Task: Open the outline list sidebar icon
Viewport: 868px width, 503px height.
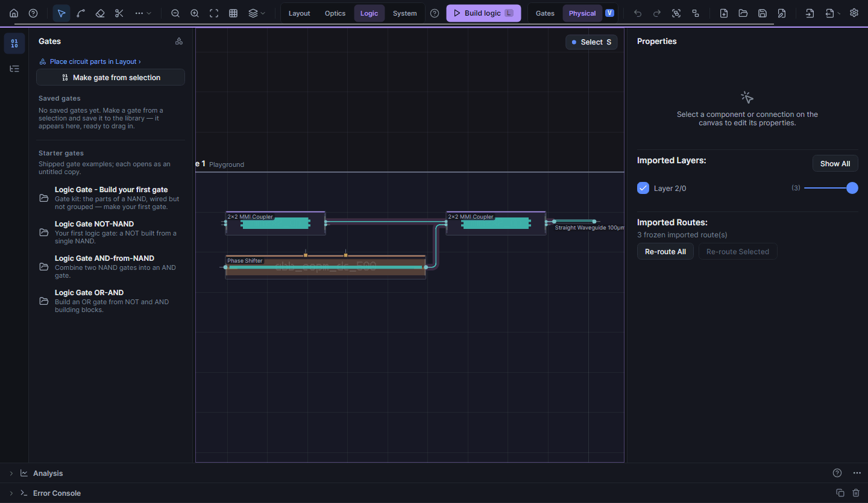Action: [14, 69]
